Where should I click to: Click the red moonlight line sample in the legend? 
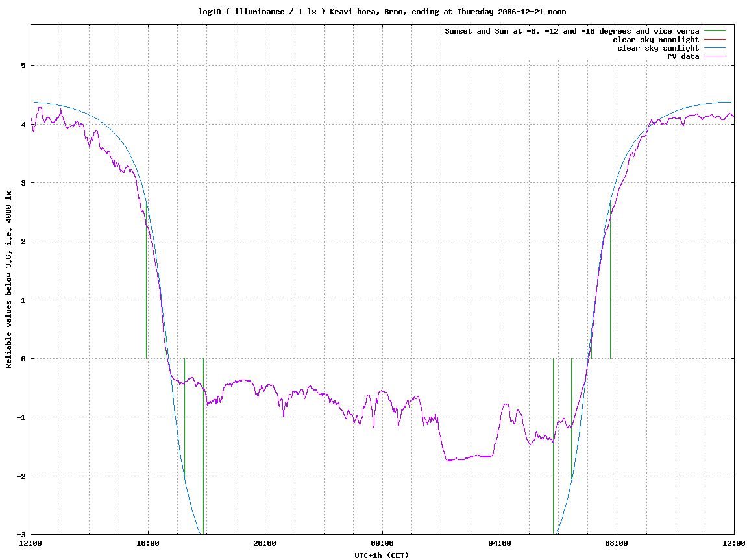[x=715, y=40]
